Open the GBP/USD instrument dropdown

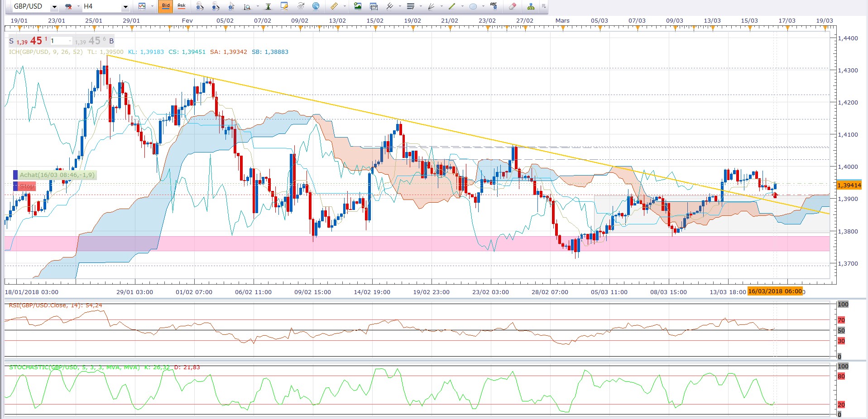tap(54, 7)
